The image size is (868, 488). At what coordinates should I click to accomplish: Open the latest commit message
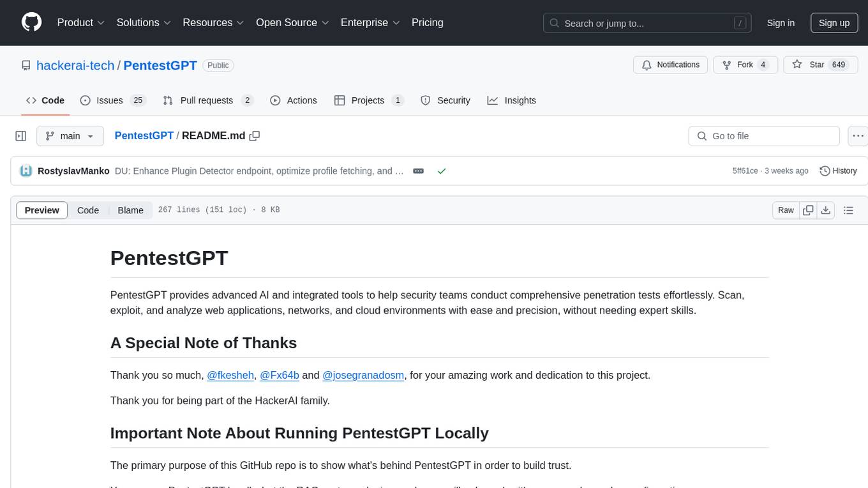click(x=259, y=171)
